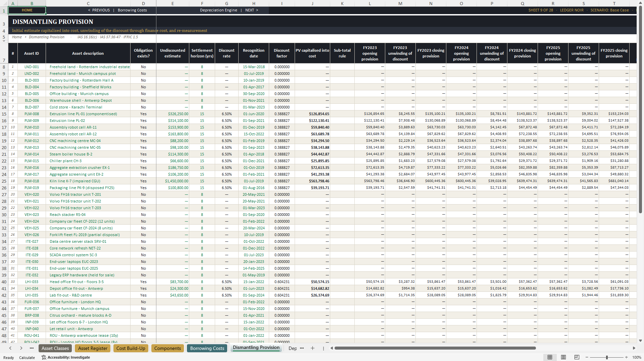Switch to Normal view
This screenshot has width=644, height=361.
[550, 357]
